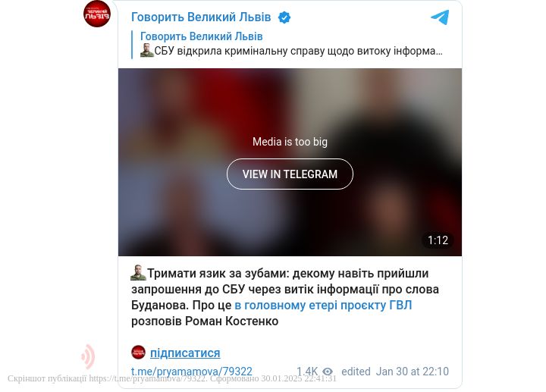This screenshot has width=546, height=392.
Task: Click the soldier emoji in the quoted reply
Action: click(147, 51)
